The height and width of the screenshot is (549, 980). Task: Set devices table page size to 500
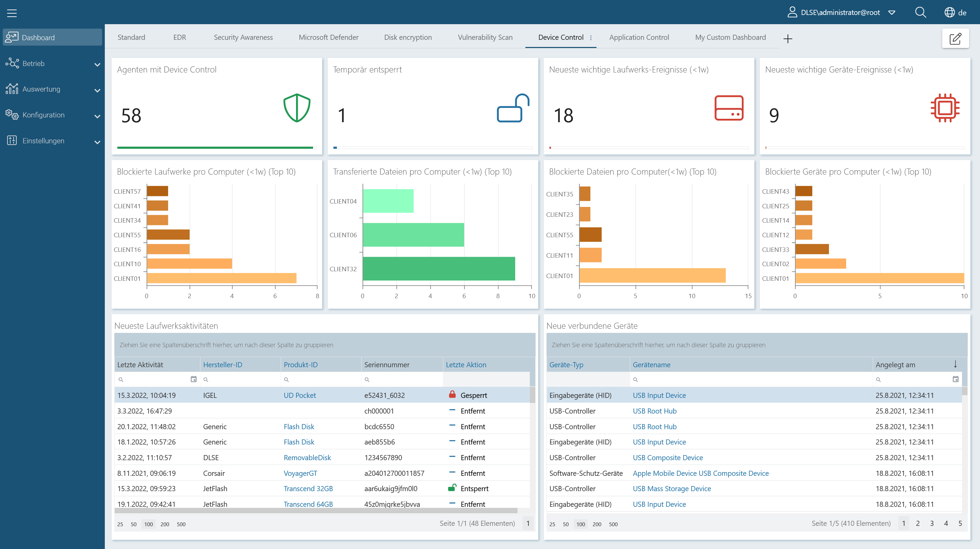point(613,524)
